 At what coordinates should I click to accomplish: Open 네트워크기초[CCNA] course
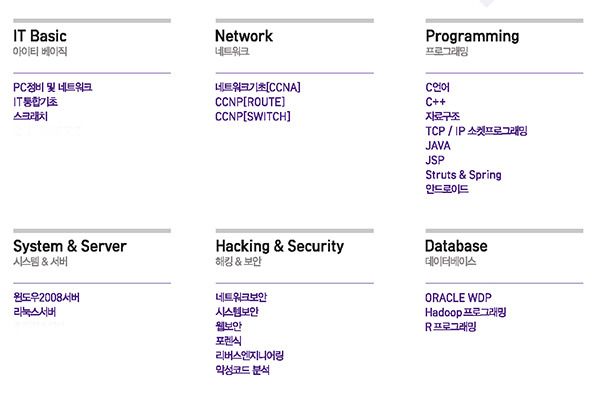pos(258,87)
